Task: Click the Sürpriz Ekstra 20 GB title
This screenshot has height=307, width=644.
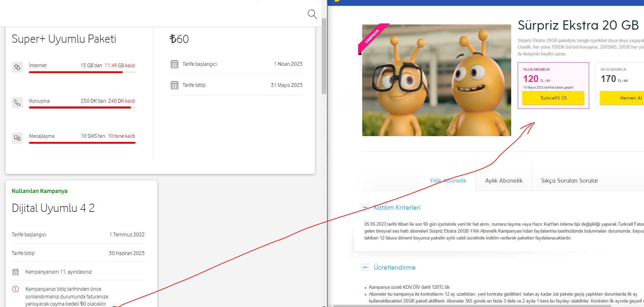Action: tap(578, 25)
